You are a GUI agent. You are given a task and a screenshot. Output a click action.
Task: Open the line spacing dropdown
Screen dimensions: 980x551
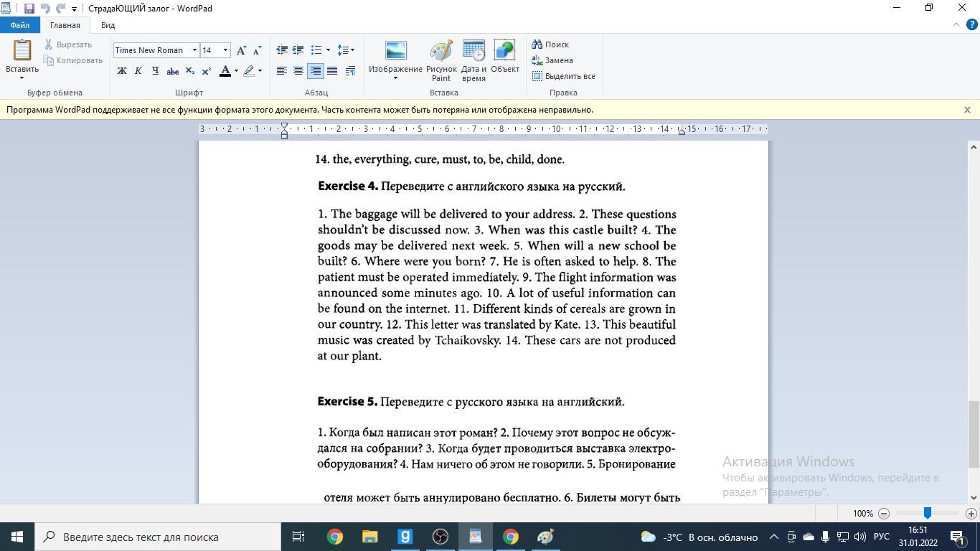coord(346,50)
